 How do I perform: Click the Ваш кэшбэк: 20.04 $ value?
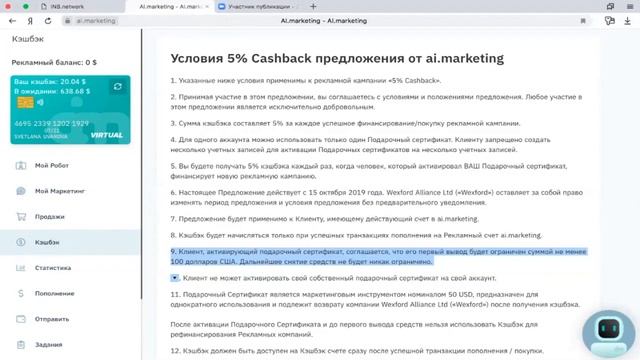50,82
